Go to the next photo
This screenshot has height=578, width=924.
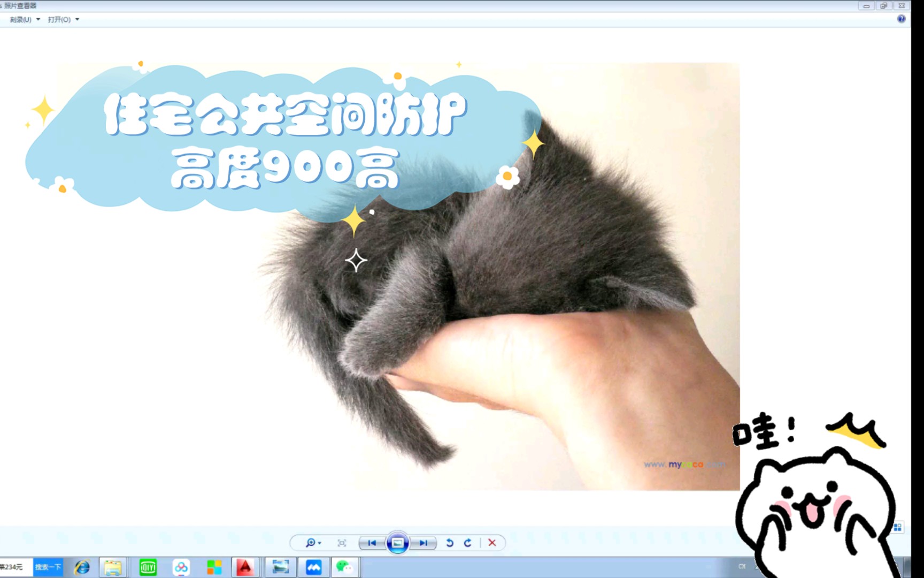coord(423,543)
